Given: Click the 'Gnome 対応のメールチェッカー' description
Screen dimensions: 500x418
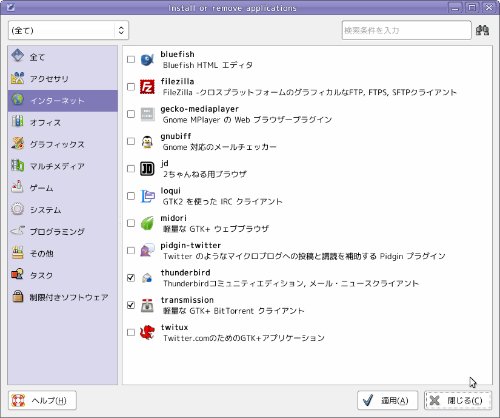Looking at the screenshot, I should pyautogui.click(x=219, y=147).
